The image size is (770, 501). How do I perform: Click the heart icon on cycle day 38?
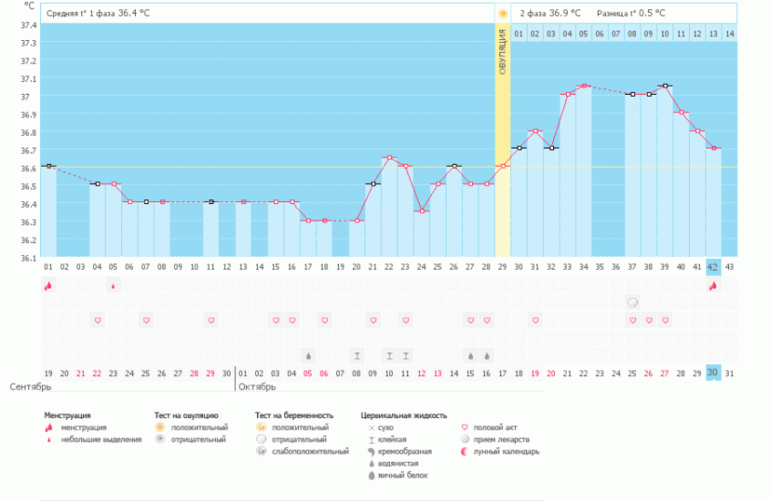click(649, 320)
